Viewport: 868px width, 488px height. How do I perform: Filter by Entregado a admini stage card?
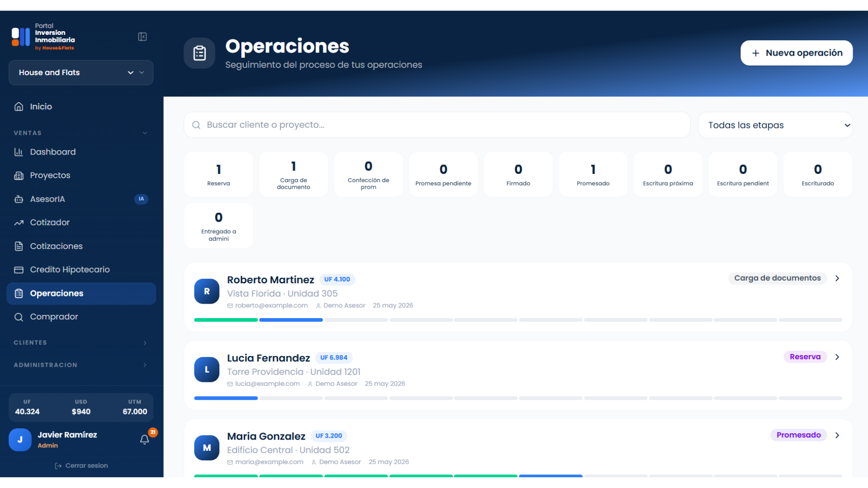(x=218, y=225)
